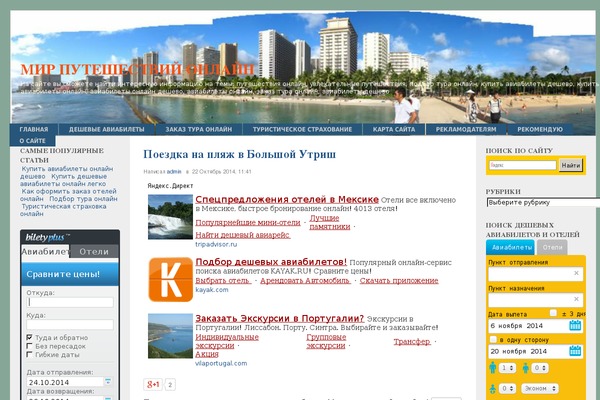Screen dimensions: 600x400
Task: Clear the Пункт назначения field with X
Action: [576, 299]
